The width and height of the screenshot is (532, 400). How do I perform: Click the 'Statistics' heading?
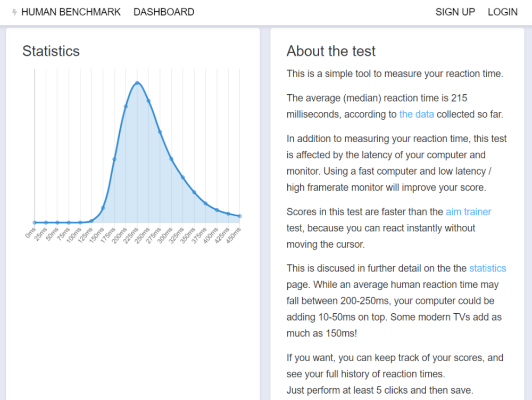(51, 51)
